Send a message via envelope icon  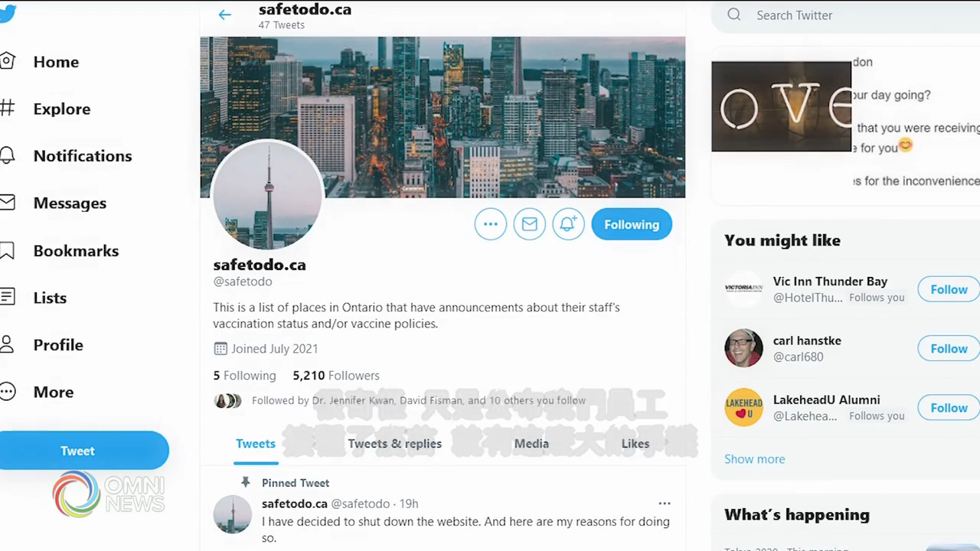tap(530, 224)
